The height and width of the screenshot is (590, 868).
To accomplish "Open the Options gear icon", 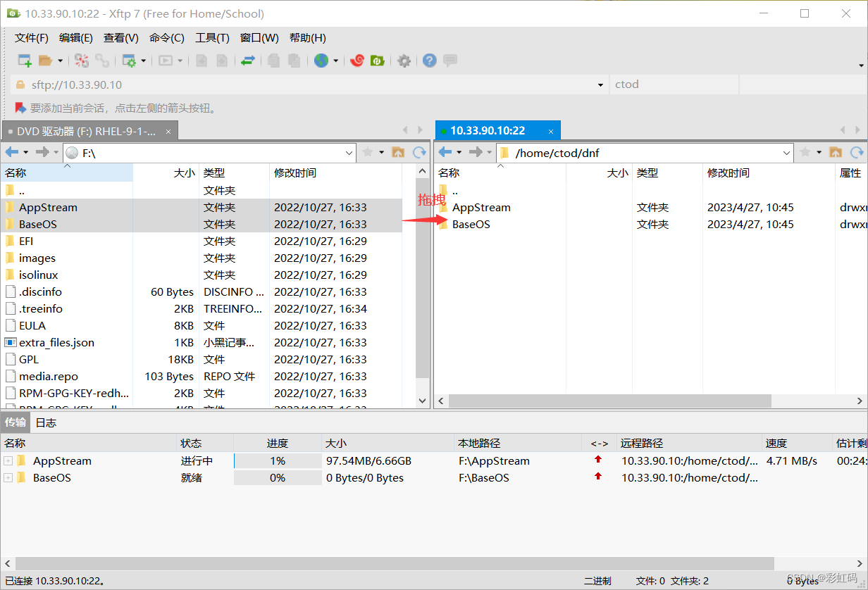I will 404,61.
